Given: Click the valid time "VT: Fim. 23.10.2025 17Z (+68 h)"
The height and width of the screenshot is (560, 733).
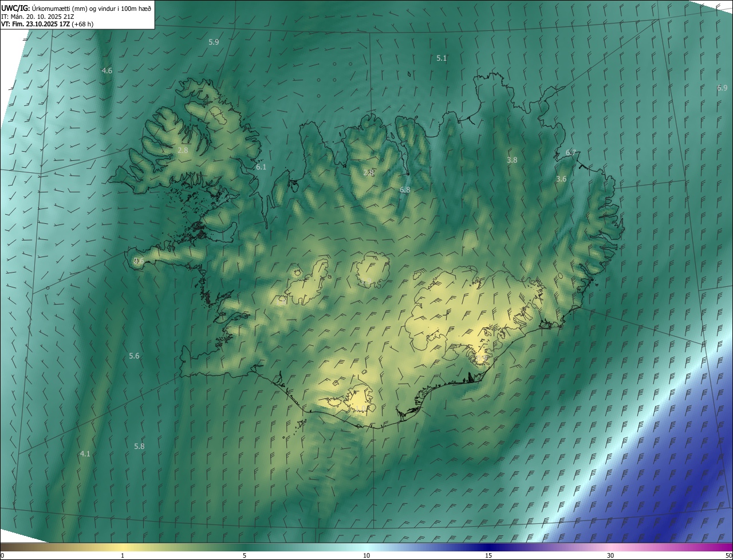Looking at the screenshot, I should (47, 24).
